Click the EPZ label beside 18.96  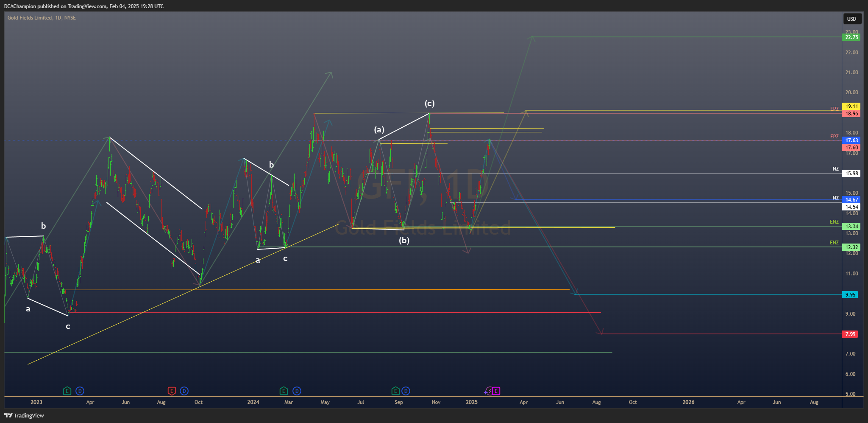point(834,109)
